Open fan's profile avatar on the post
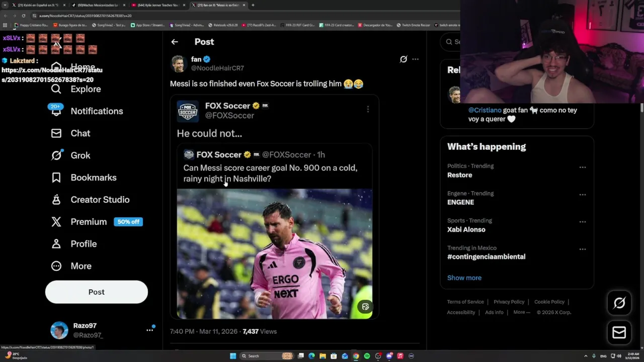The width and height of the screenshot is (644, 362). click(179, 63)
